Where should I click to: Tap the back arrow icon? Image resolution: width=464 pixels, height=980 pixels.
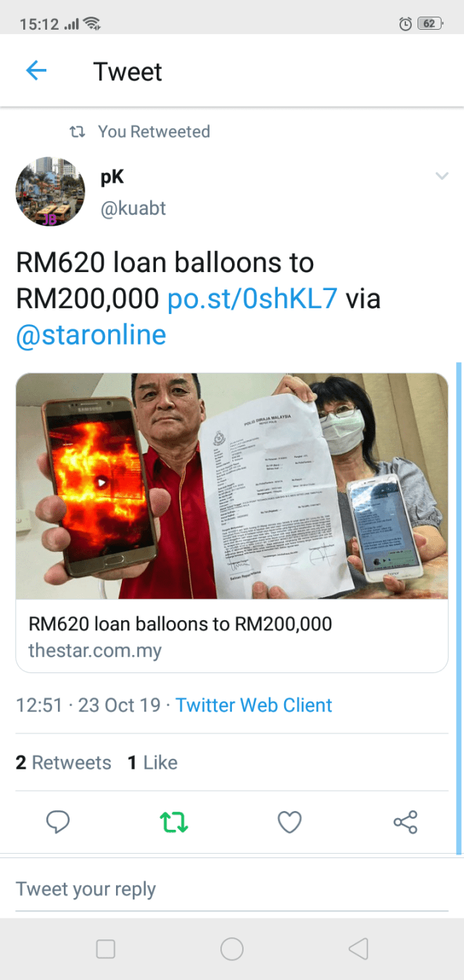(x=36, y=70)
